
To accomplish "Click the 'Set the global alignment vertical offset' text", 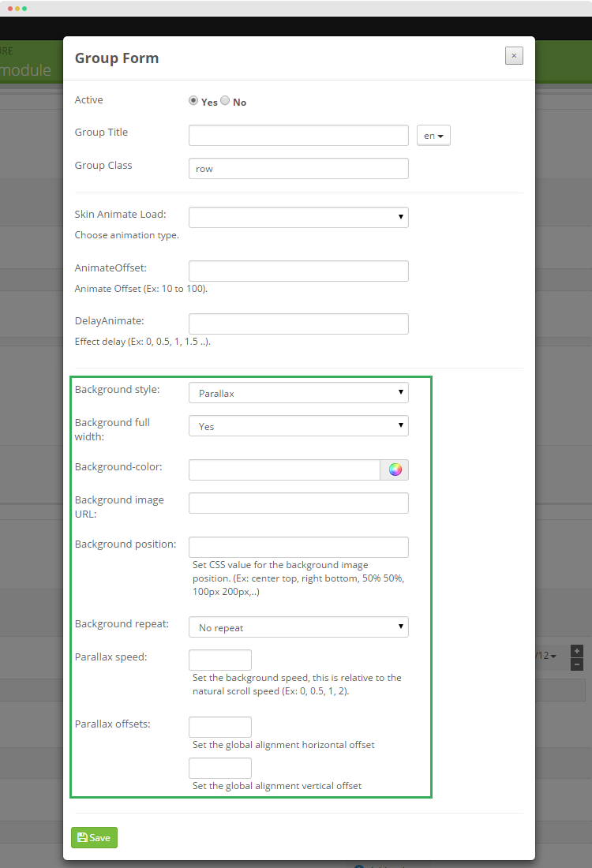I will coord(277,786).
